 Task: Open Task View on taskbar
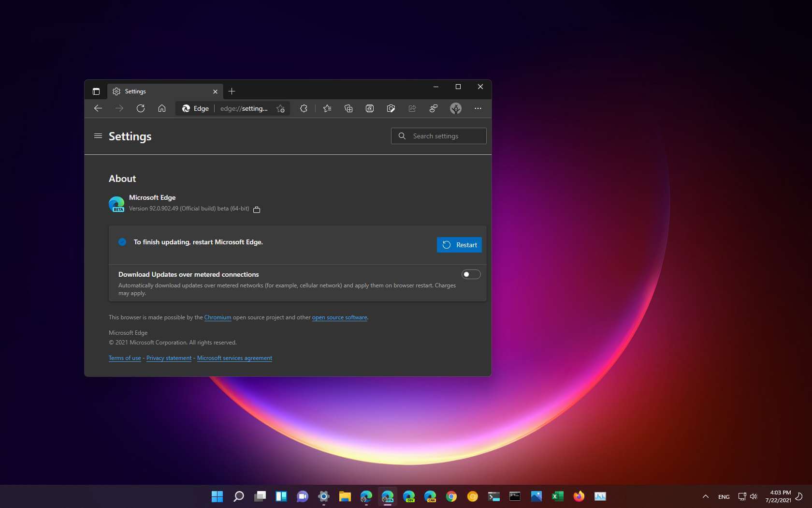click(260, 496)
